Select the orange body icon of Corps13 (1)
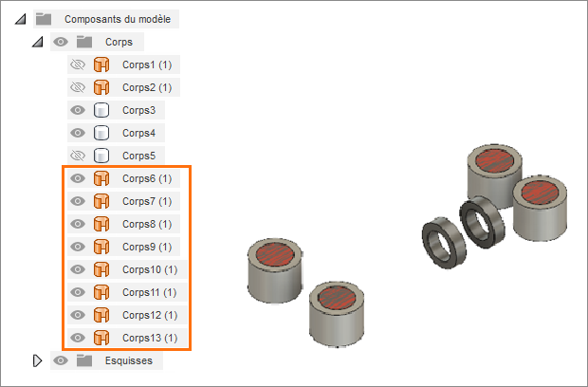588x387 pixels. 101,338
